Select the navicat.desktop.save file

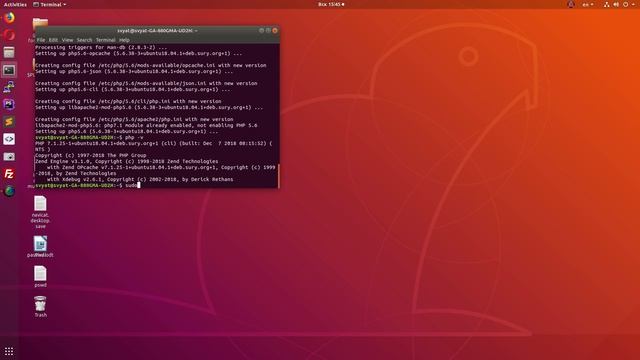click(x=40, y=212)
